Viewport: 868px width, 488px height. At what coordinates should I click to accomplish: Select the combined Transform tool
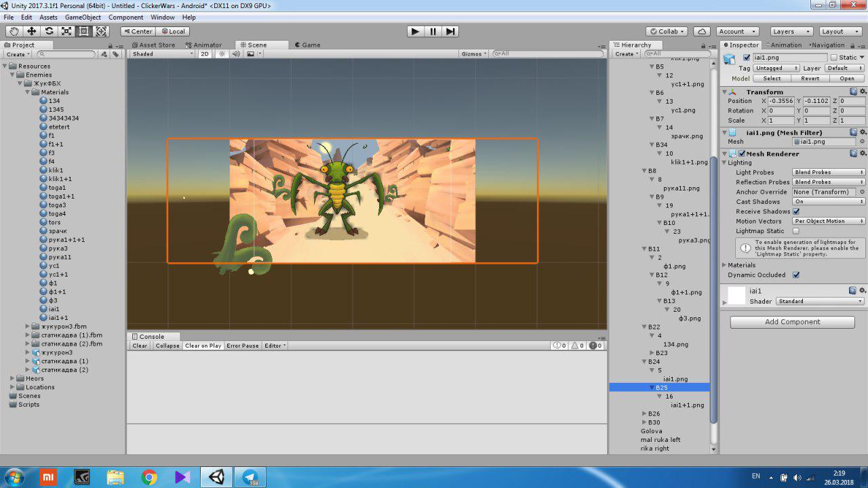[102, 31]
